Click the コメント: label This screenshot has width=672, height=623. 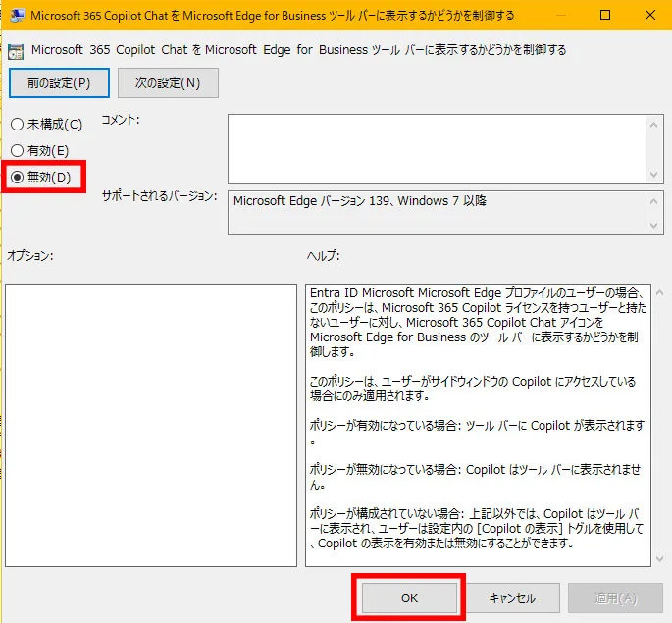coord(121,120)
